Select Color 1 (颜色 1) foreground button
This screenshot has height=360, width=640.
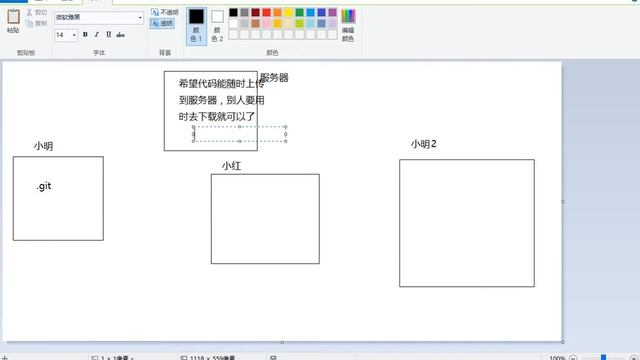click(x=196, y=26)
